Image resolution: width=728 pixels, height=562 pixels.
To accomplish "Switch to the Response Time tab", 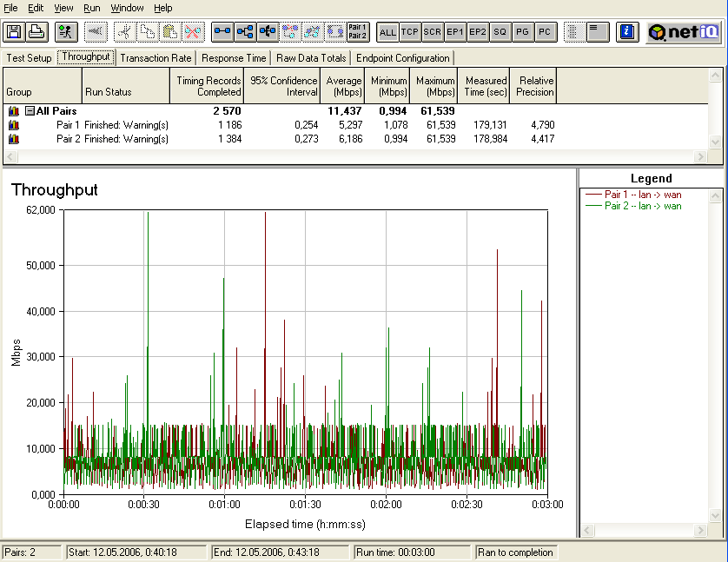I will [x=234, y=58].
